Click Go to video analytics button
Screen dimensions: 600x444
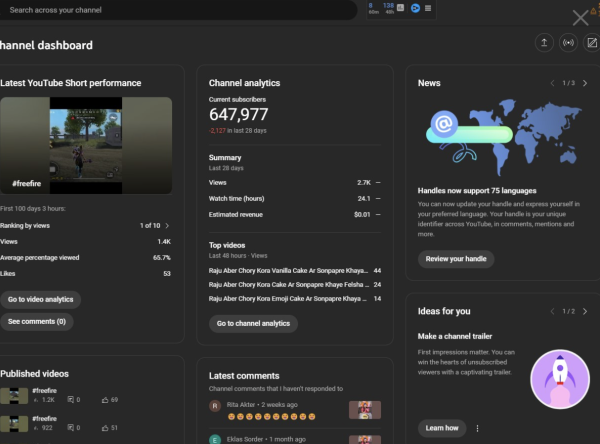[41, 299]
